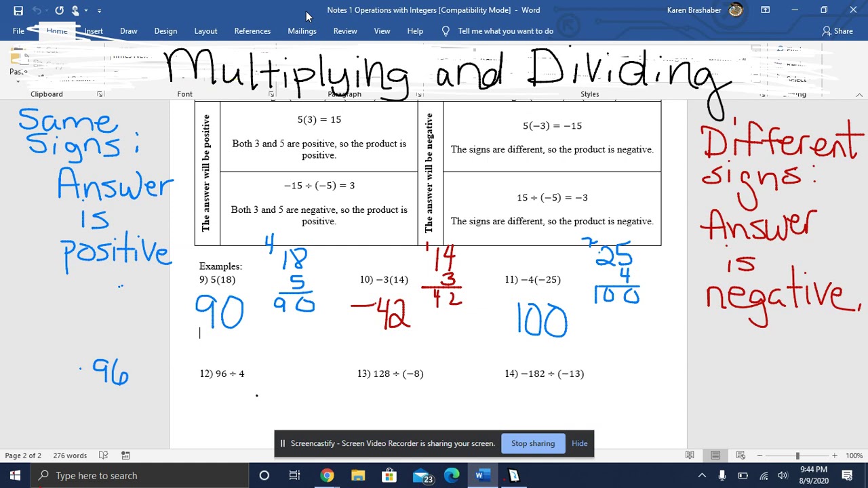868x488 pixels.
Task: Open Ribbon Display Options icon
Action: (765, 10)
